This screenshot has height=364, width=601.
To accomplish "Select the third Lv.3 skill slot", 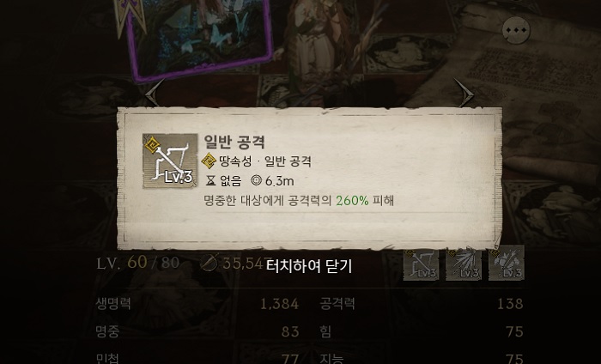I will click(x=507, y=264).
